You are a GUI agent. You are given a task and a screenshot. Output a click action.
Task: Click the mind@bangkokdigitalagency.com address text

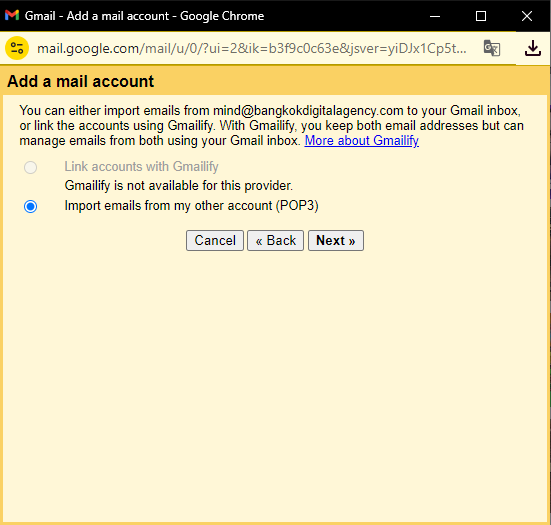pyautogui.click(x=308, y=111)
